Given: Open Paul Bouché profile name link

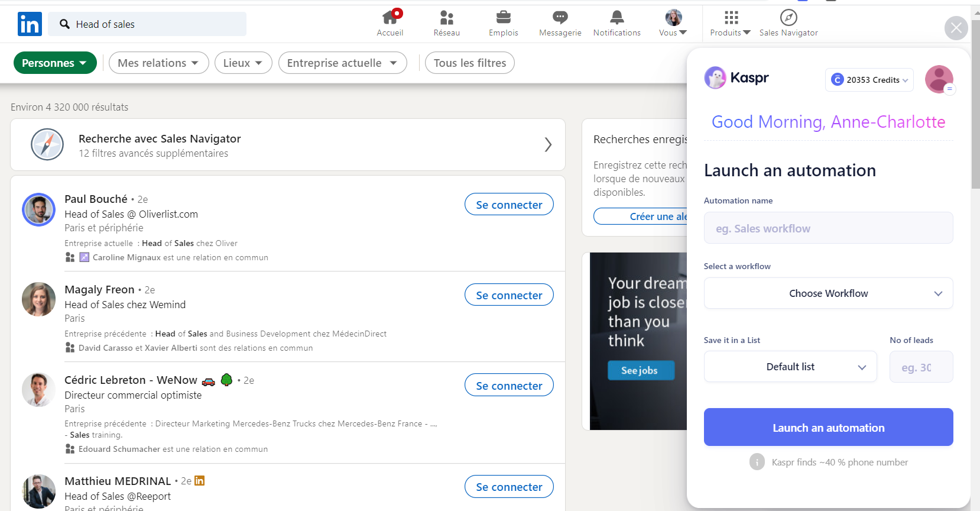Looking at the screenshot, I should (x=96, y=199).
